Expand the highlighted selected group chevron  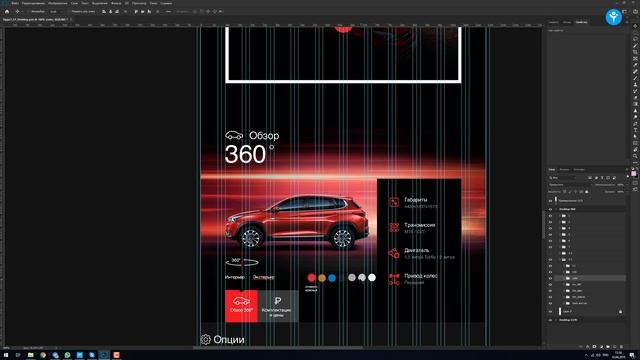coord(564,278)
